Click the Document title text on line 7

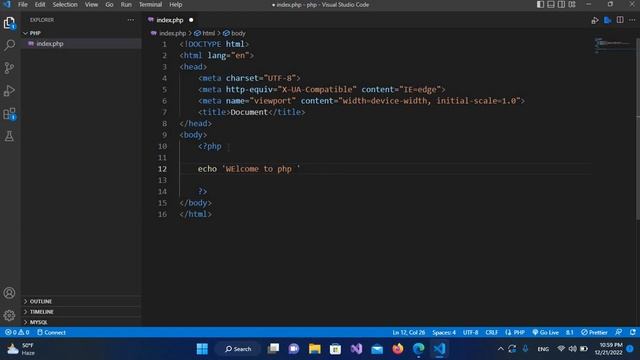[249, 112]
